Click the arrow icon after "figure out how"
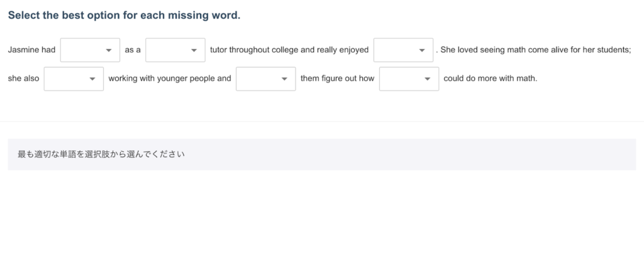The height and width of the screenshot is (271, 644). (428, 79)
